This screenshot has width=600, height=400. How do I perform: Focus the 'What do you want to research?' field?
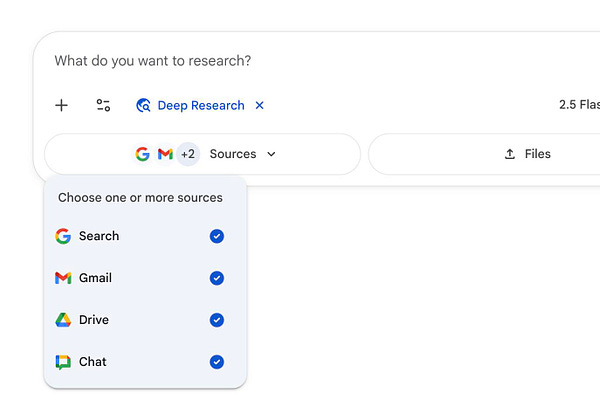click(x=300, y=61)
